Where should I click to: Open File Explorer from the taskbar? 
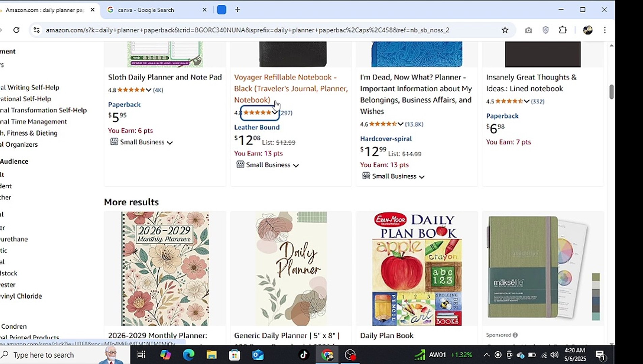(211, 355)
